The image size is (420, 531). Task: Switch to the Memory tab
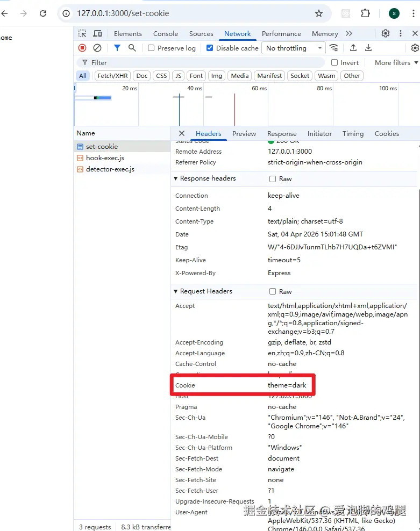pos(325,33)
